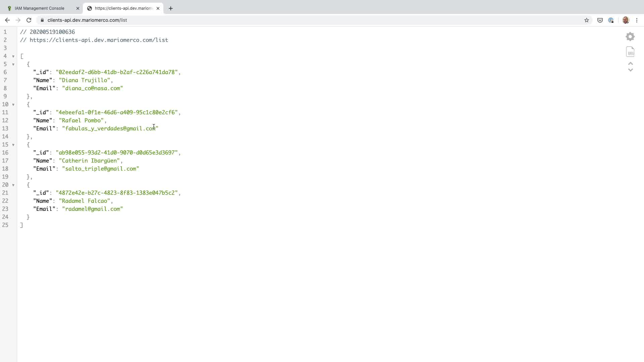Collapse the Diana Trujillo object at line 5
Viewport: 644px width, 362px height.
[13, 64]
